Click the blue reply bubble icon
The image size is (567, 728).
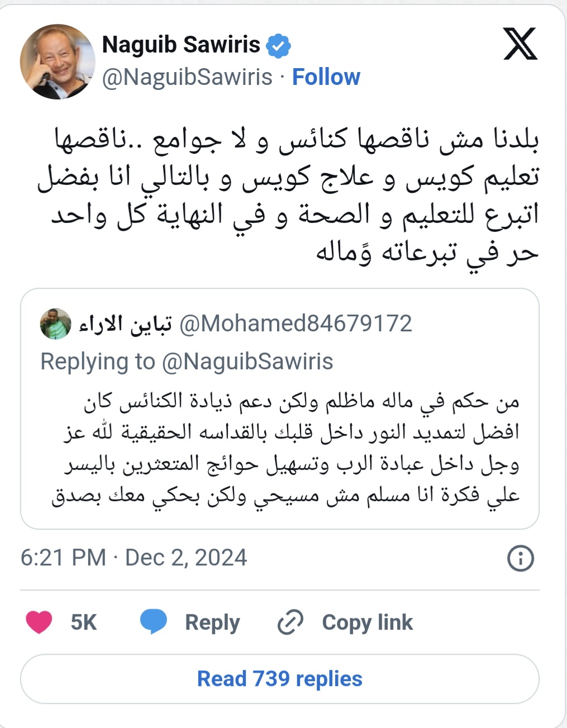click(153, 622)
